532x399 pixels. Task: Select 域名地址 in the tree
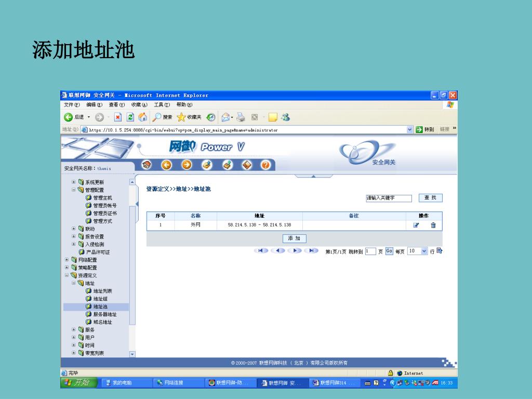(x=102, y=322)
